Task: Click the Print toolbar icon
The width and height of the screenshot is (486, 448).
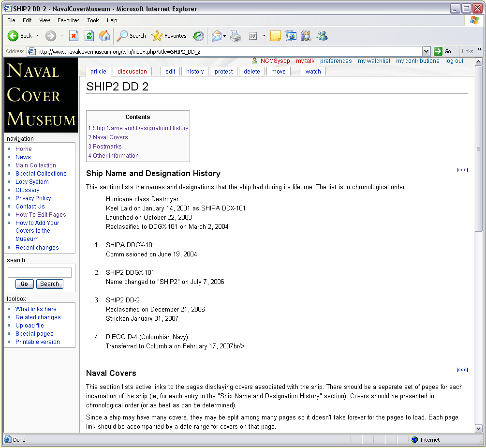Action: [236, 36]
